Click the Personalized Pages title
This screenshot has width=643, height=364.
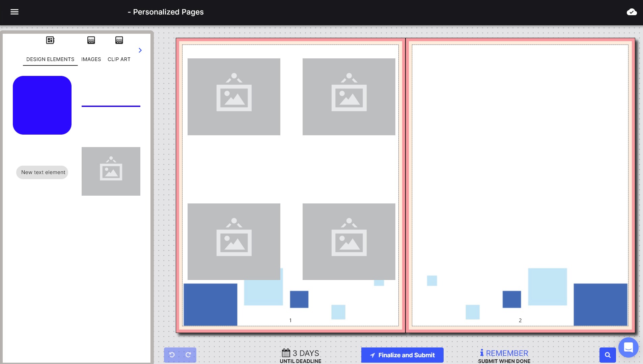click(166, 12)
